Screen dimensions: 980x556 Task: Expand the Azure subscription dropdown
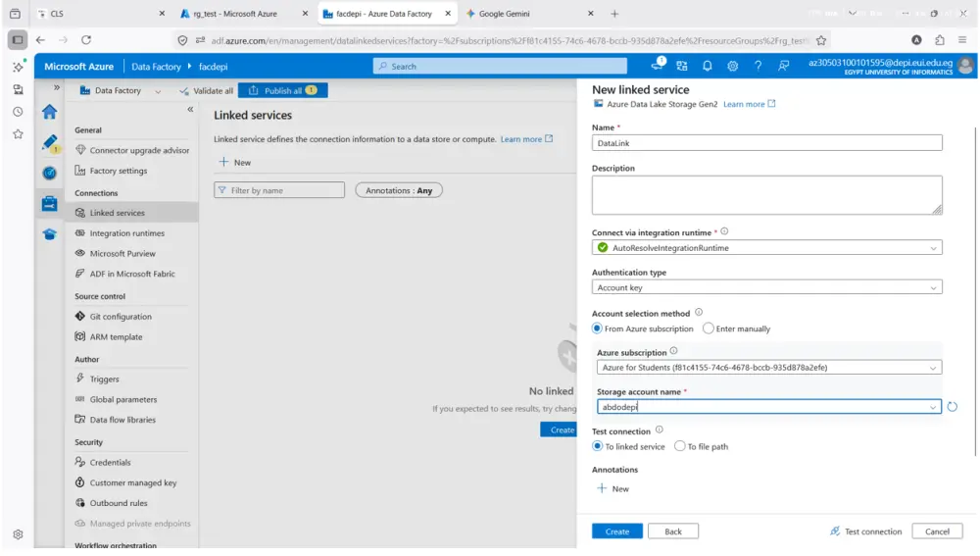768,368
